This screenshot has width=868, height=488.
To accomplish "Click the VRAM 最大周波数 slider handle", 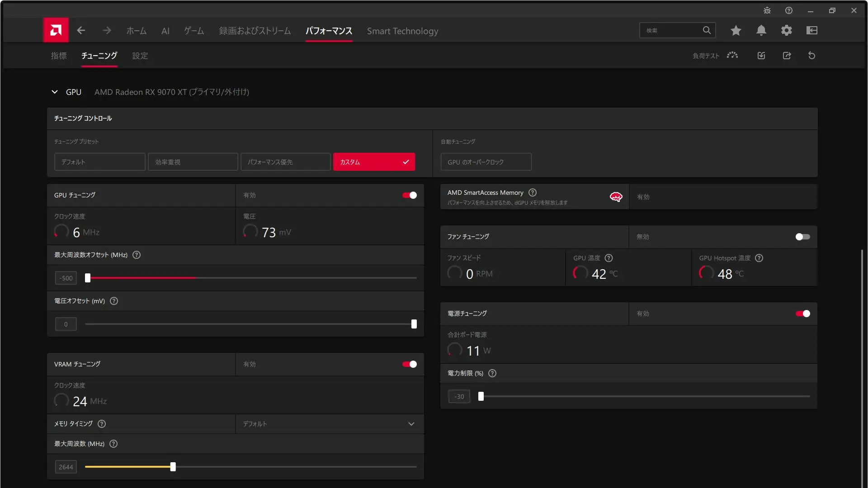I will pyautogui.click(x=173, y=467).
